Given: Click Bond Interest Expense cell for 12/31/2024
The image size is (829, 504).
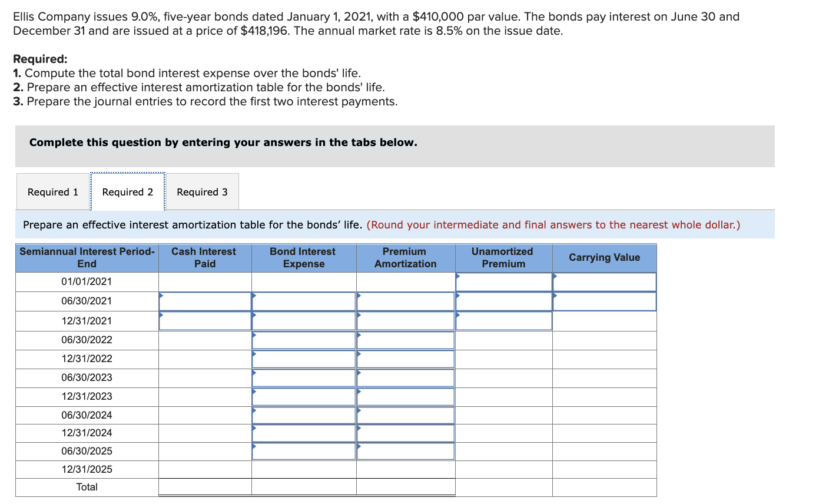Looking at the screenshot, I should [x=304, y=433].
